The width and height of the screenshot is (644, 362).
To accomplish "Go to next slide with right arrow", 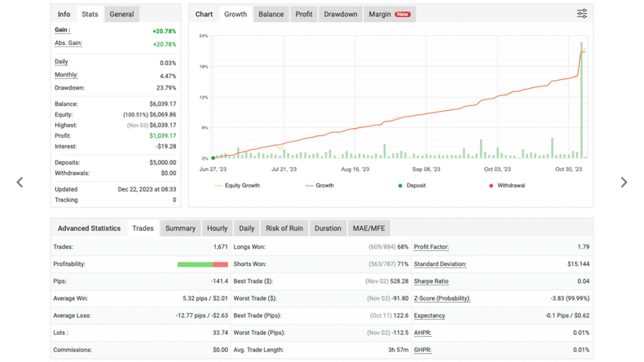I will pos(624,182).
